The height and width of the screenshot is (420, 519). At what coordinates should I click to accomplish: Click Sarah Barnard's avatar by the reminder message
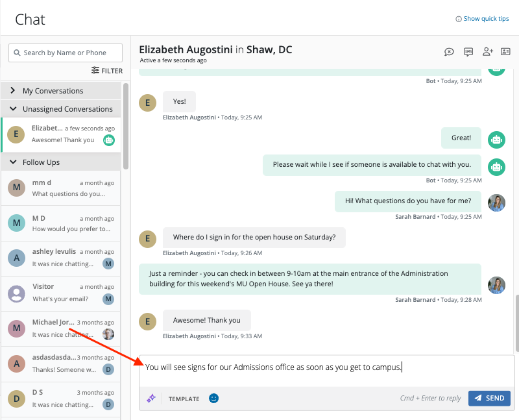[496, 285]
